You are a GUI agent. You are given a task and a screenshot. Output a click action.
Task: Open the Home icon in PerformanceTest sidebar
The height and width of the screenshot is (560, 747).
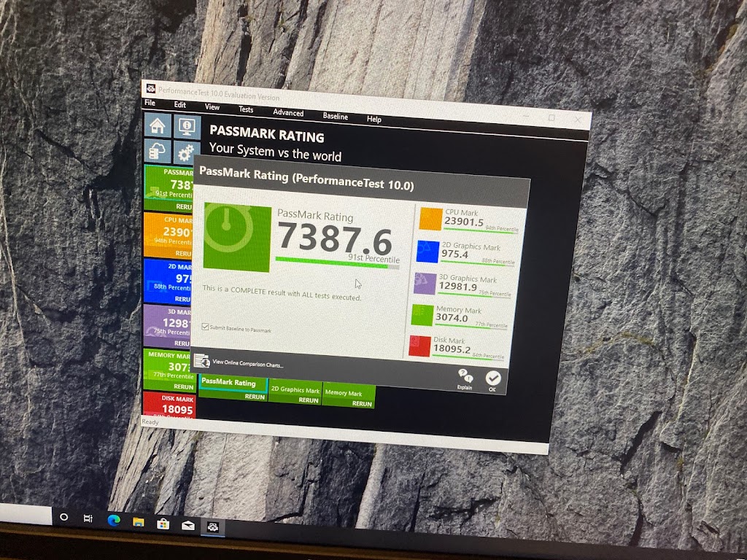click(x=158, y=125)
